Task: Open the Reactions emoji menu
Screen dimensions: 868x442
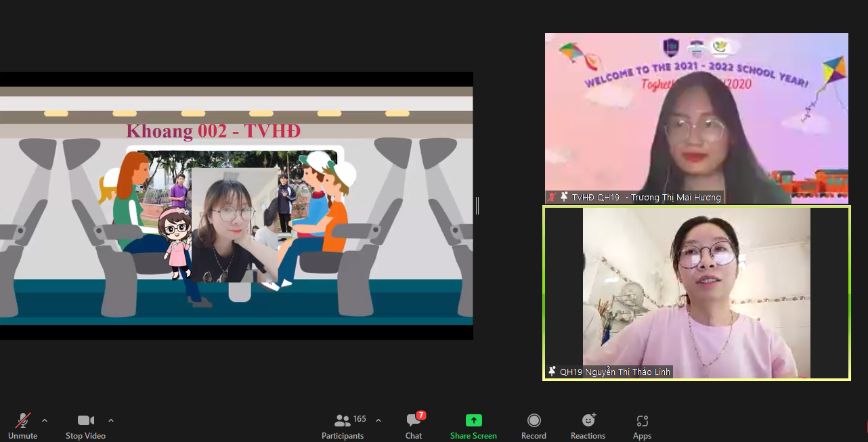Action: 588,420
